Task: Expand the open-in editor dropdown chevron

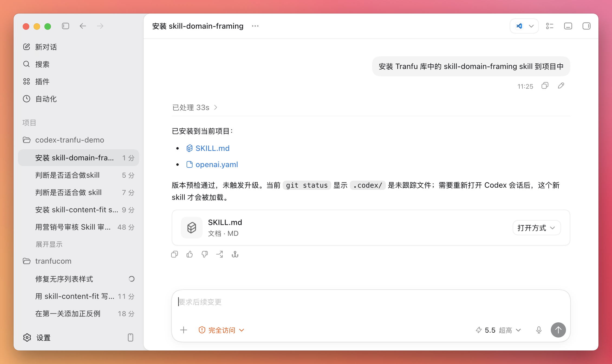Action: pyautogui.click(x=531, y=26)
